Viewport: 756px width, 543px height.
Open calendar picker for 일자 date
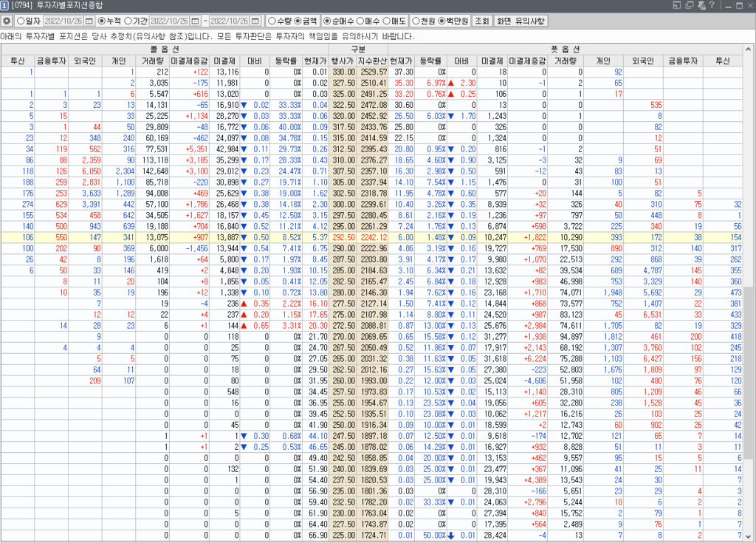click(x=89, y=21)
